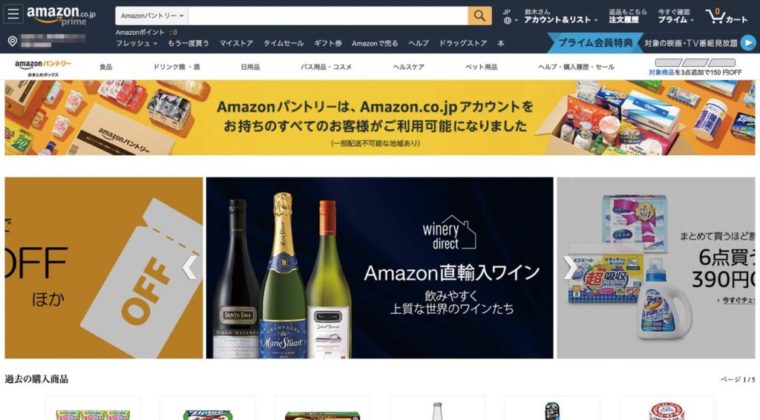The image size is (760, 420).
Task: Show previous carousel banner arrow
Action: coord(190,267)
